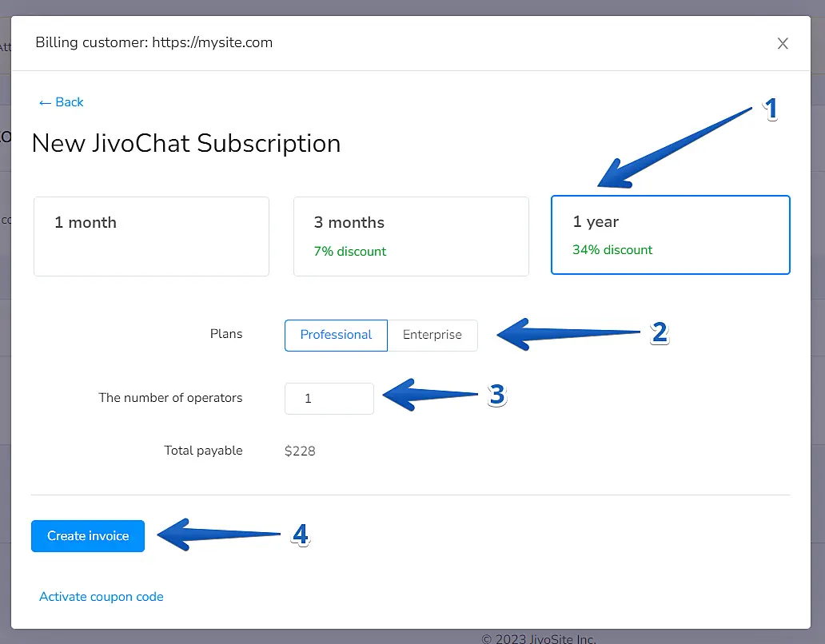The height and width of the screenshot is (644, 825).
Task: Close the billing dialog with the X
Action: [x=783, y=44]
